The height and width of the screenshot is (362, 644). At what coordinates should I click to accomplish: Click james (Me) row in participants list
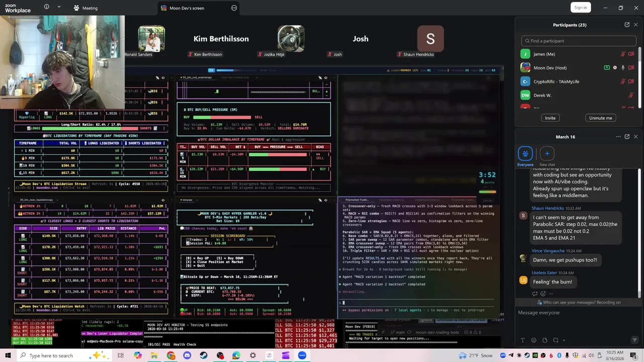click(x=579, y=54)
